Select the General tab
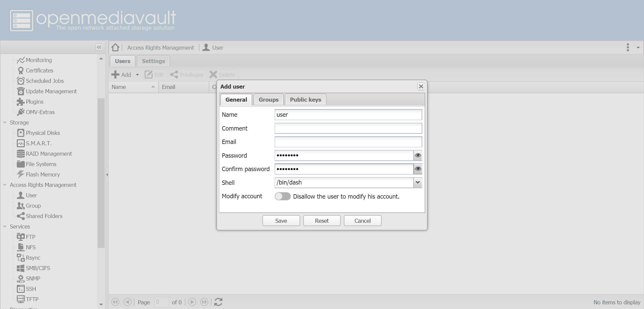Screen dimensions: 644x309 (x=236, y=100)
